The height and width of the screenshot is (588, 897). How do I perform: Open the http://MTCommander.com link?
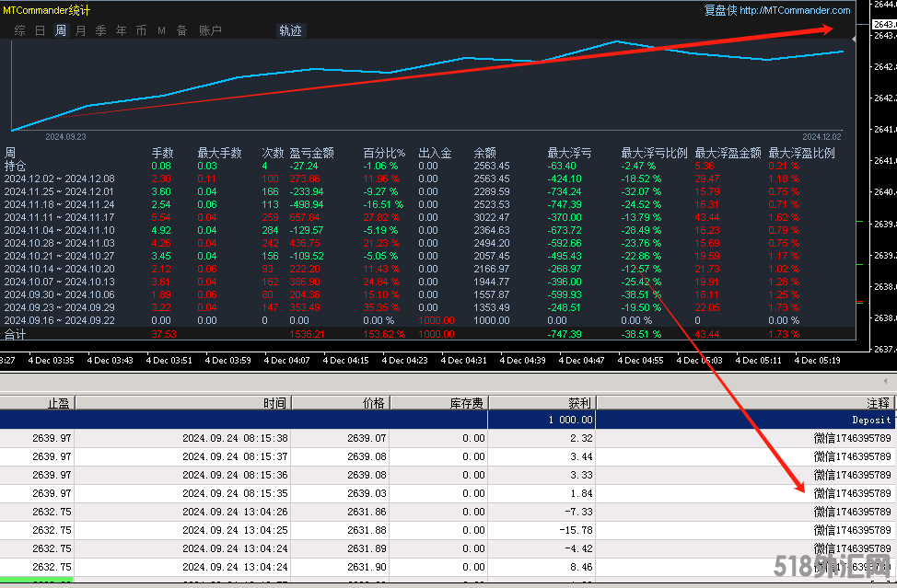click(795, 11)
